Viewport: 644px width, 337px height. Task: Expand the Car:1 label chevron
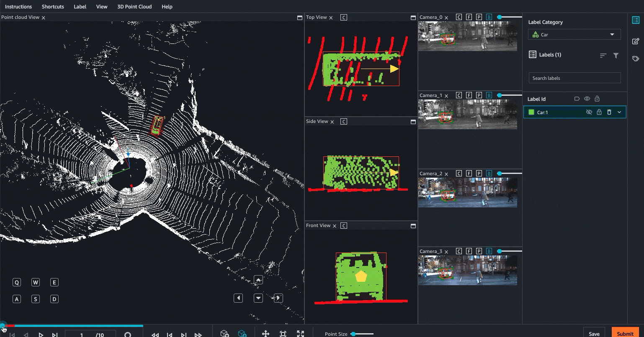619,112
